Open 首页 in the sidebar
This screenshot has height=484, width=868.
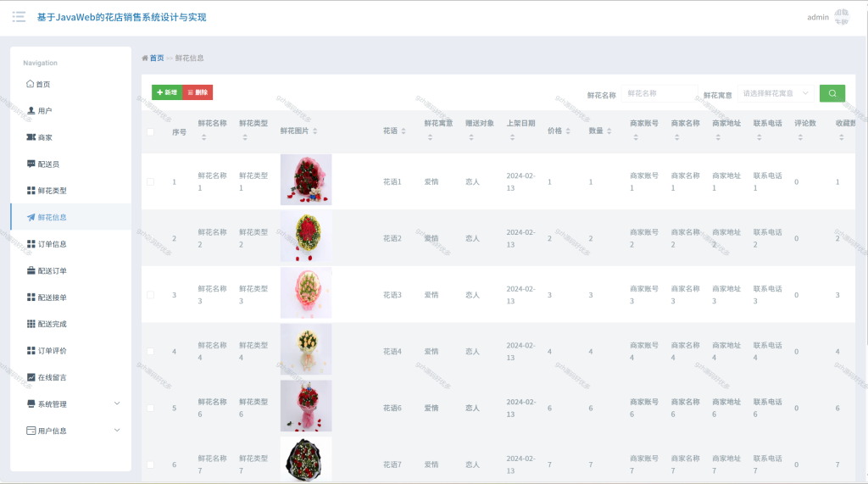[71, 84]
